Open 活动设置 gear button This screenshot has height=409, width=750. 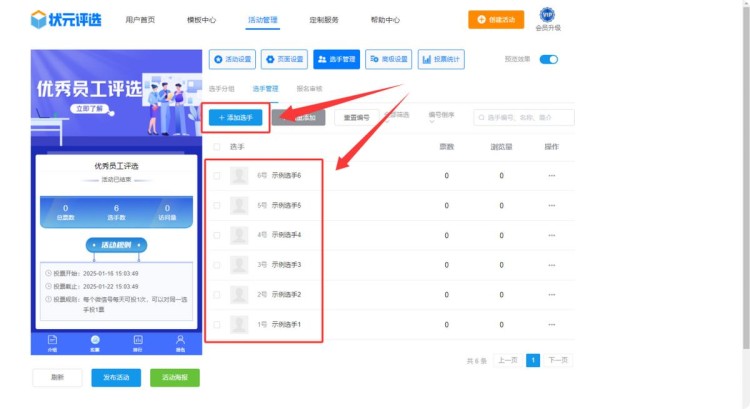pos(233,60)
